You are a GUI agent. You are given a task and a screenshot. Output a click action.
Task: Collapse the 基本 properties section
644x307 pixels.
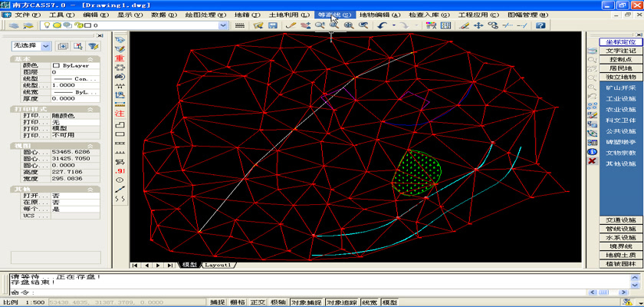pos(90,59)
